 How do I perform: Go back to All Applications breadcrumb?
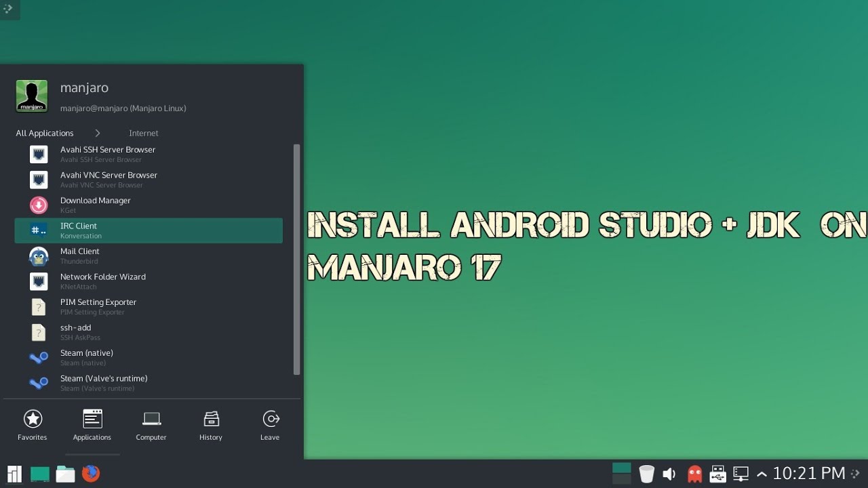[x=45, y=134]
